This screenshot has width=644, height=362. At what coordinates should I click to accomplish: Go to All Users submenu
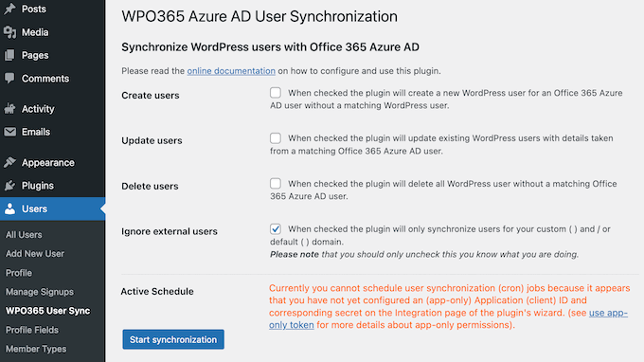(x=24, y=235)
